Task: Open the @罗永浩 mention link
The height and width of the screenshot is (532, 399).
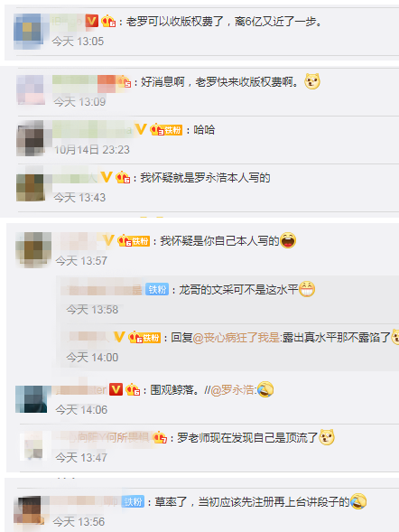Action: tap(232, 390)
